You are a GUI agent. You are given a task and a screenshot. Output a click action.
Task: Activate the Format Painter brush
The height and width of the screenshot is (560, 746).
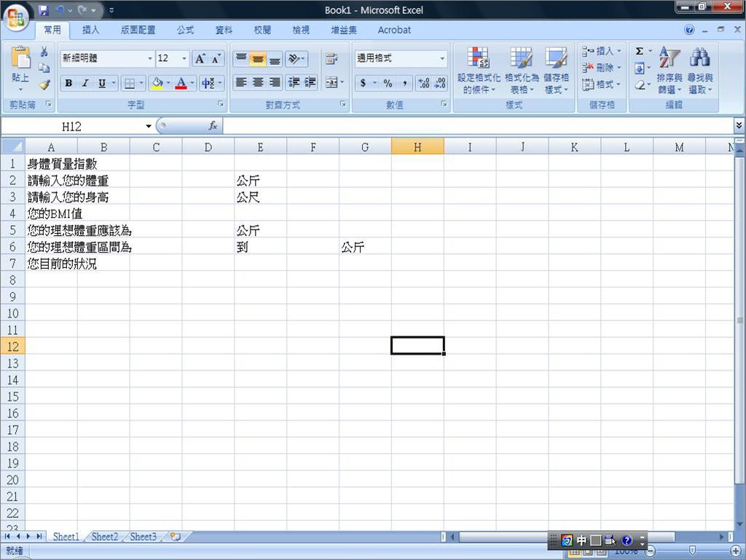[x=44, y=84]
